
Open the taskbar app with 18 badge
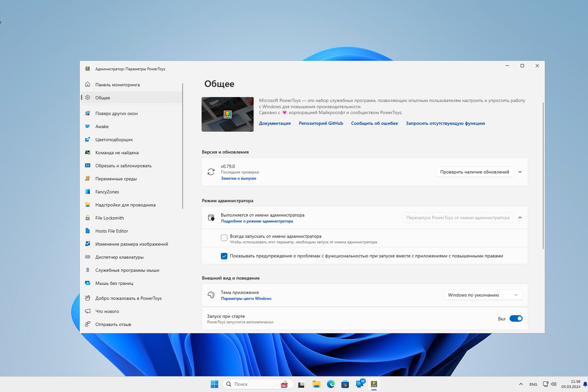(x=360, y=384)
